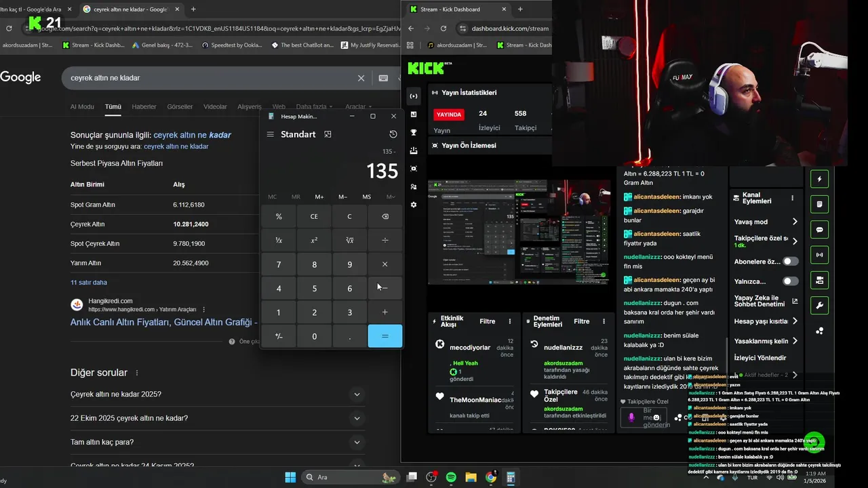The width and height of the screenshot is (868, 488).
Task: Switch to AI Modu tab
Action: 82,106
